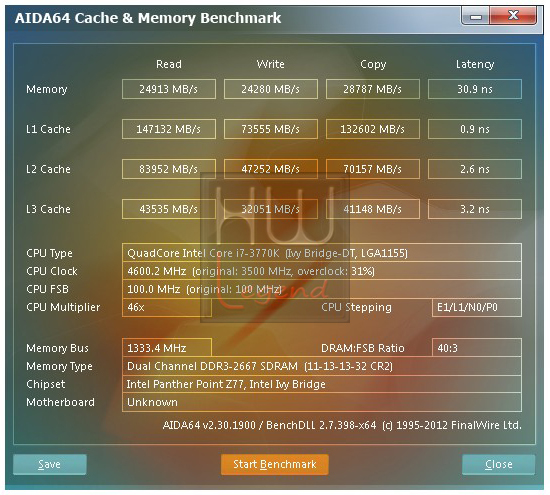Select the Memory Read result field
The height and width of the screenshot is (495, 550).
[169, 89]
